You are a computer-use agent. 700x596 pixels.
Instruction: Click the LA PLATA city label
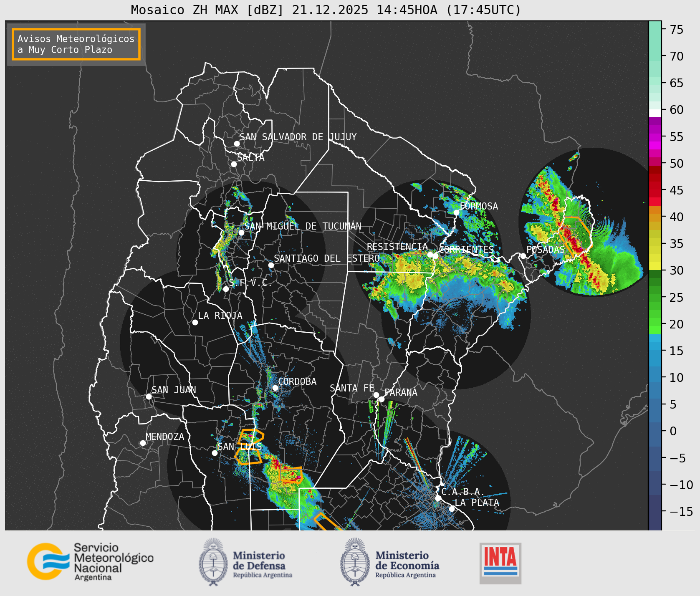coord(477,503)
